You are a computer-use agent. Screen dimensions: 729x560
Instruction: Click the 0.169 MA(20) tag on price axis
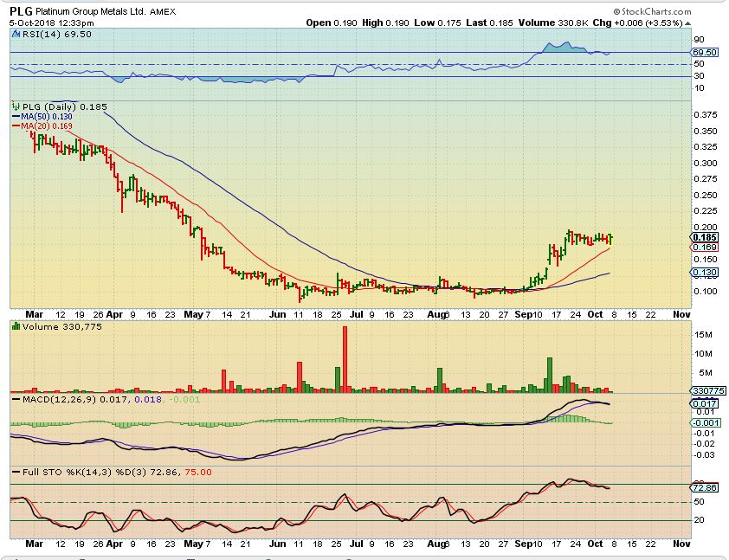click(x=704, y=248)
